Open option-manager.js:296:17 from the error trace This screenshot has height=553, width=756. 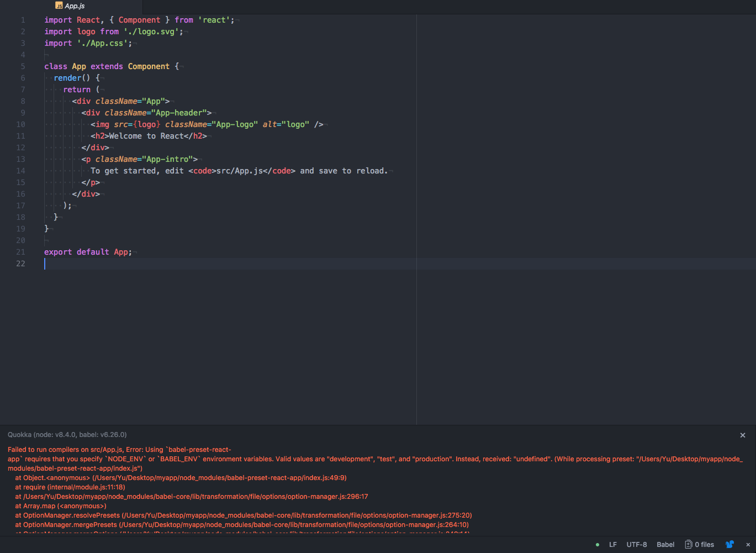(191, 496)
